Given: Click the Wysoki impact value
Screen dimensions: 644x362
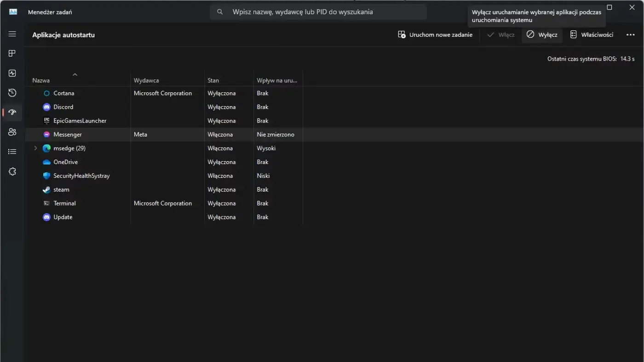Looking at the screenshot, I should point(266,148).
